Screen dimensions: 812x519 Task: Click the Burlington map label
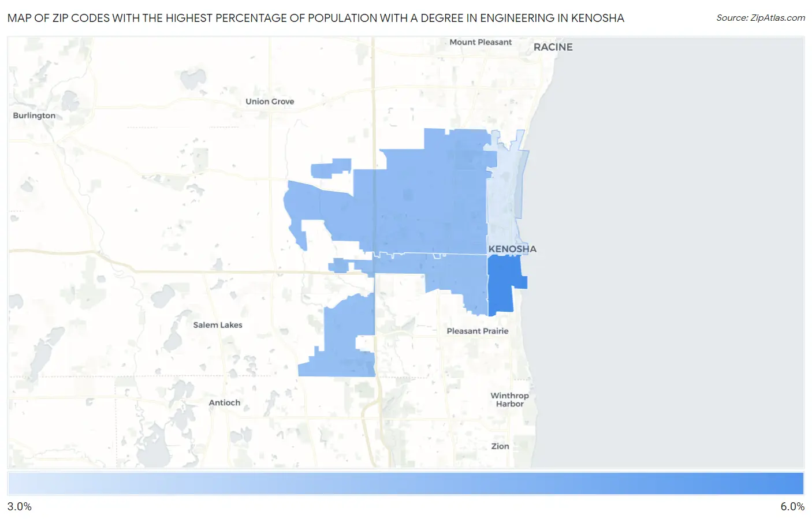coord(34,115)
